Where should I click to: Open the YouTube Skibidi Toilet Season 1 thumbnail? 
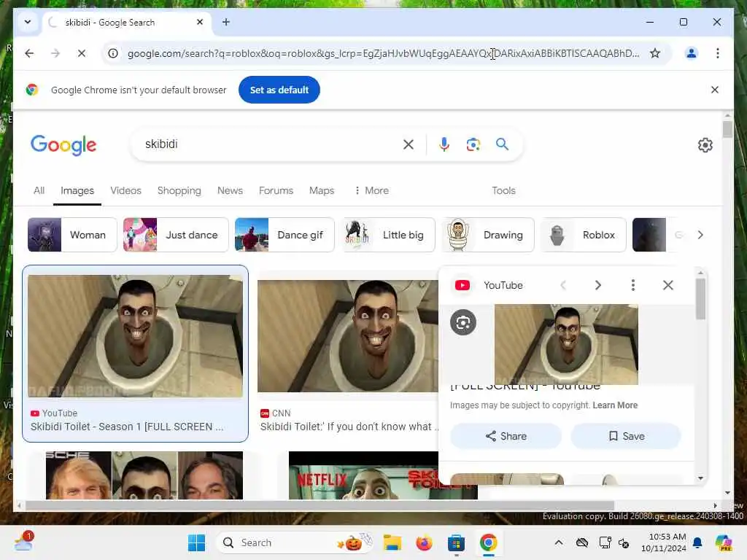tap(135, 335)
